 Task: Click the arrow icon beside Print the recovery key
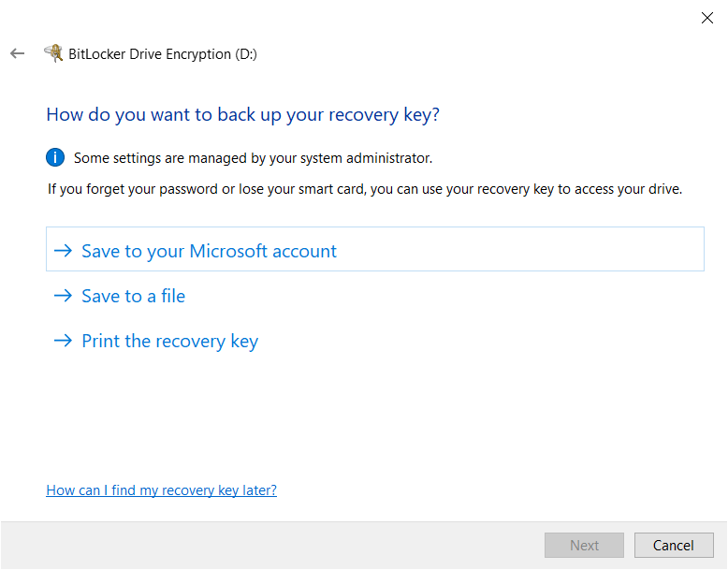(x=63, y=341)
